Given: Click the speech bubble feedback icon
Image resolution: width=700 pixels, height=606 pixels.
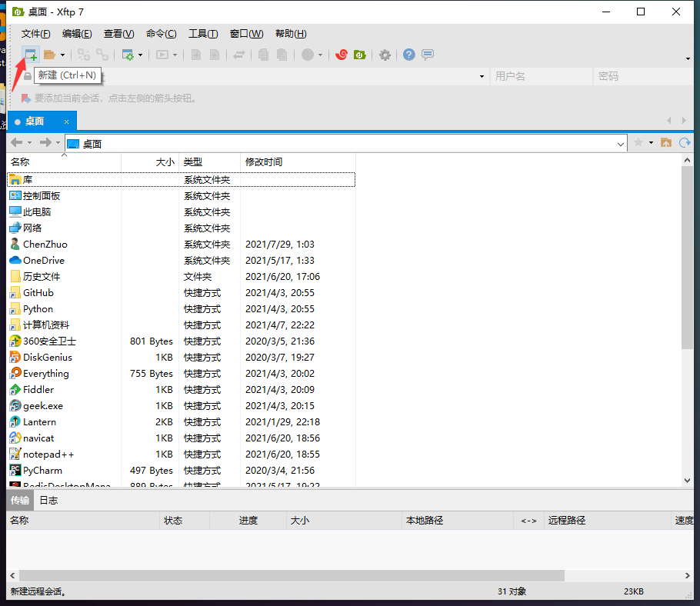Looking at the screenshot, I should (428, 55).
